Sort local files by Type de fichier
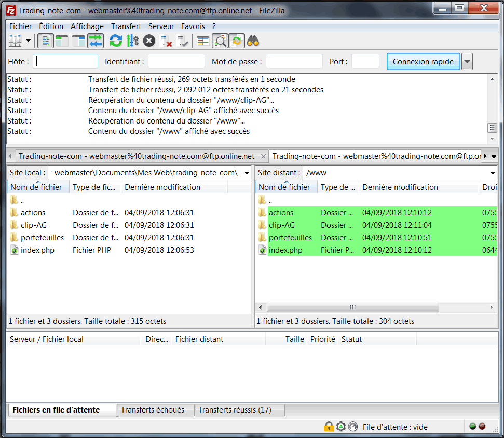Viewport: 504px width, 438px height. (x=95, y=187)
